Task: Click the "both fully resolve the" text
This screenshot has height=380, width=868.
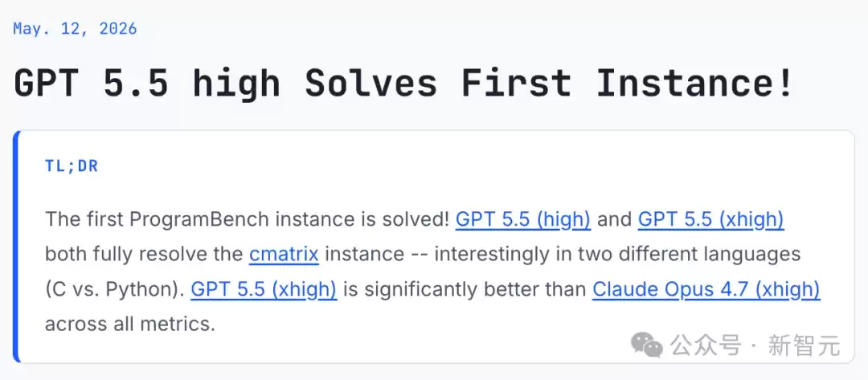Action: click(x=144, y=255)
